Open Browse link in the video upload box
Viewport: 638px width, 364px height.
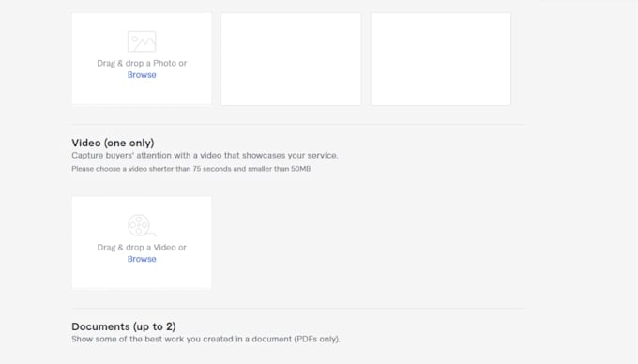coord(142,259)
